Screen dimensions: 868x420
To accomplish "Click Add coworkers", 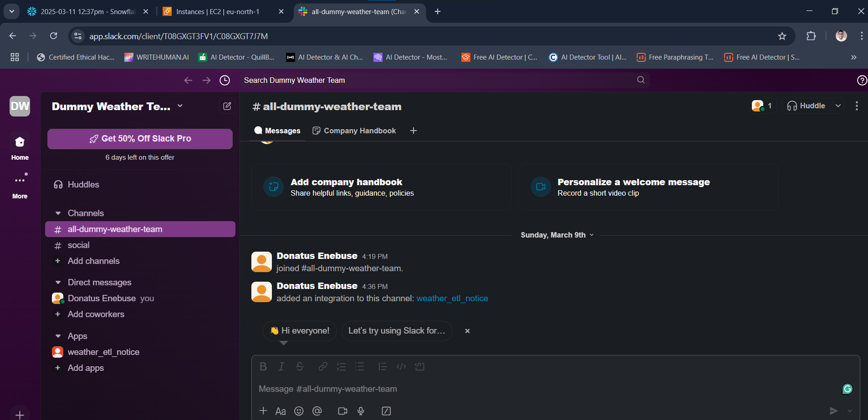I will pos(140,314).
